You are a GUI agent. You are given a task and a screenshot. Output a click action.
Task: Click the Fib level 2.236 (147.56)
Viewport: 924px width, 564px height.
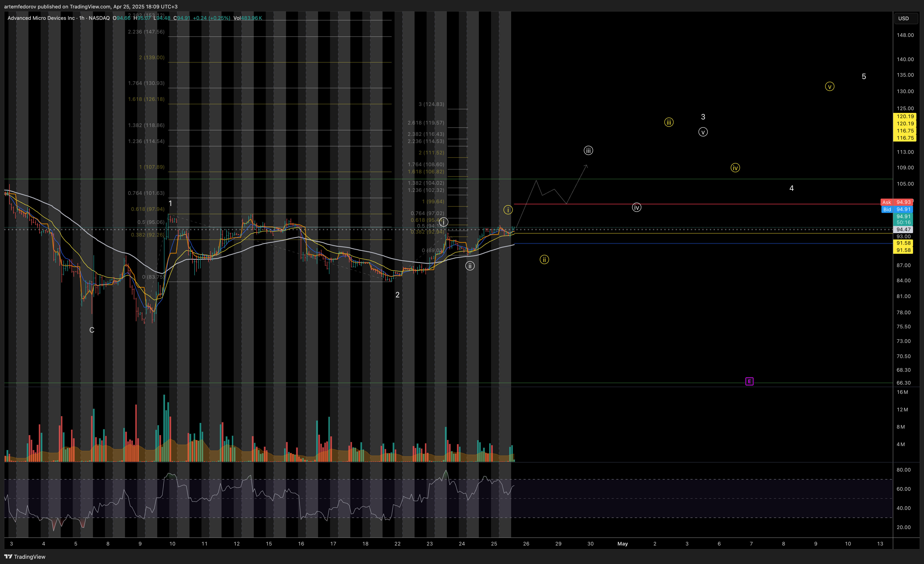146,32
